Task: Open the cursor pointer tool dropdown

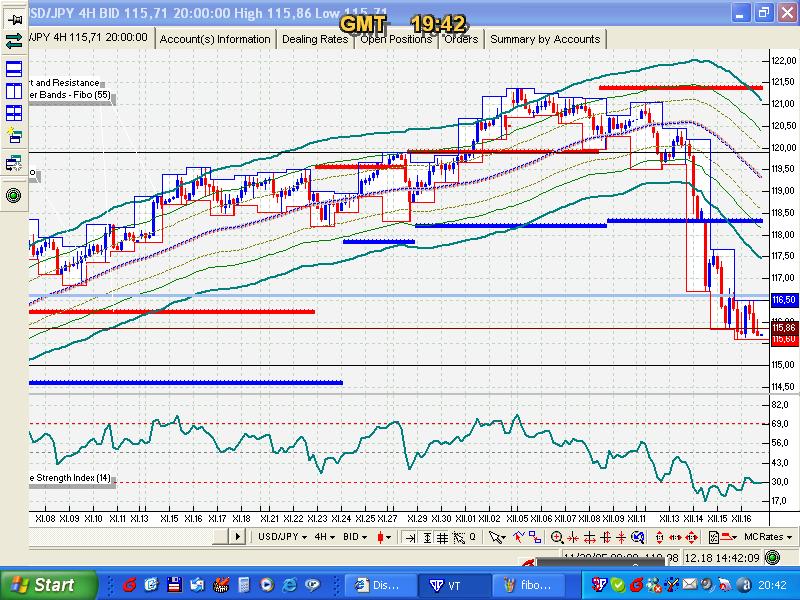Action: coord(499,537)
